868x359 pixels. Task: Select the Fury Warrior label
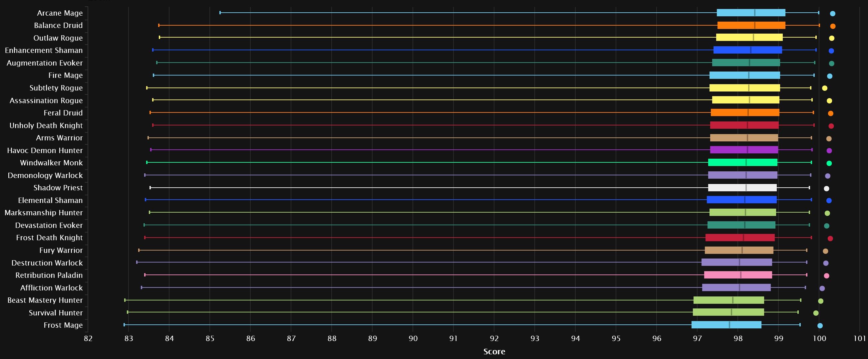[x=61, y=250]
